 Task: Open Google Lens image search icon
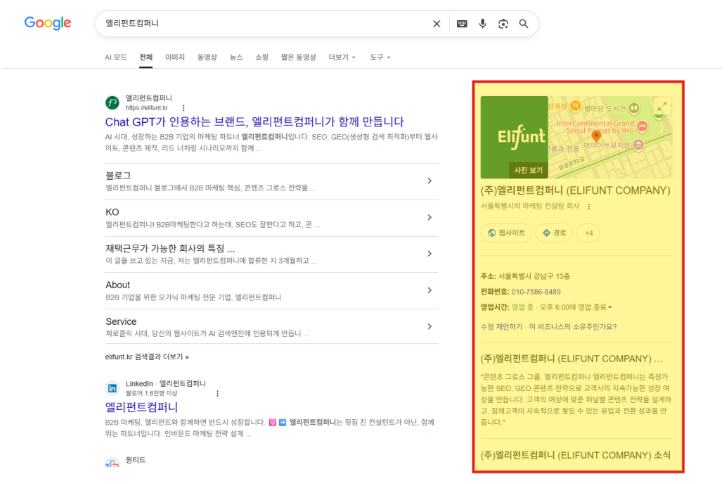[x=503, y=24]
